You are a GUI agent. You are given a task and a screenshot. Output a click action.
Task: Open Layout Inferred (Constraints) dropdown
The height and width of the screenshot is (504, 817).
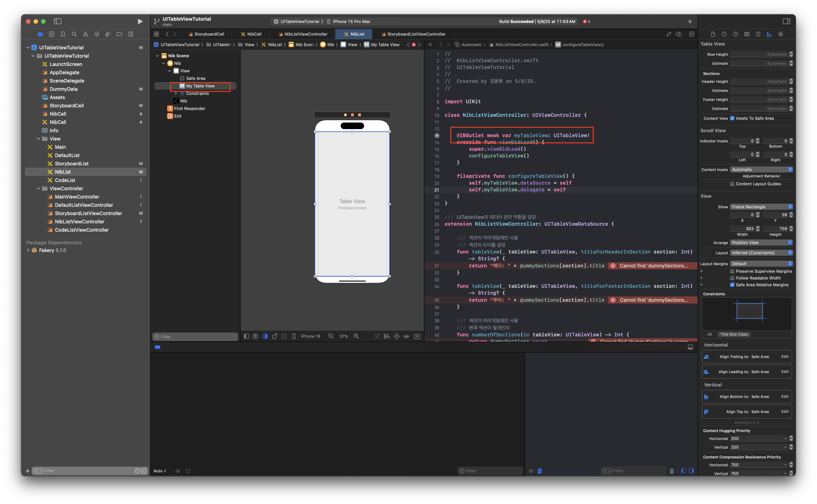pos(761,253)
